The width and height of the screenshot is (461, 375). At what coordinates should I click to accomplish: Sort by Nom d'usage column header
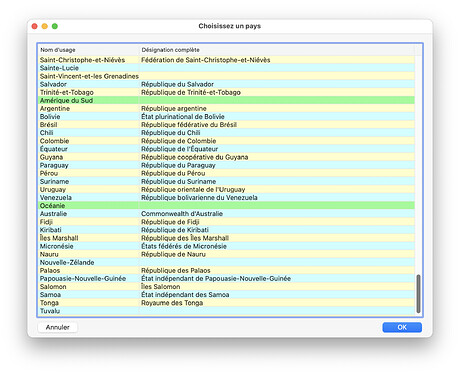(88, 50)
